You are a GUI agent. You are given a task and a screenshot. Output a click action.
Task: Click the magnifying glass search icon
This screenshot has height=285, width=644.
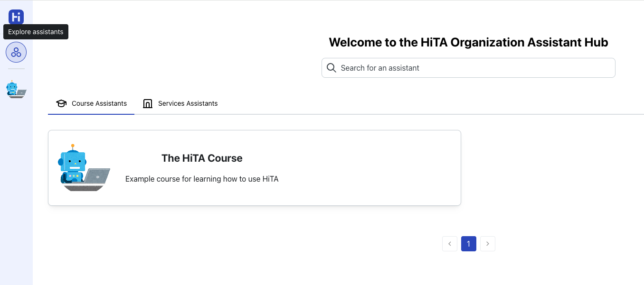tap(331, 68)
